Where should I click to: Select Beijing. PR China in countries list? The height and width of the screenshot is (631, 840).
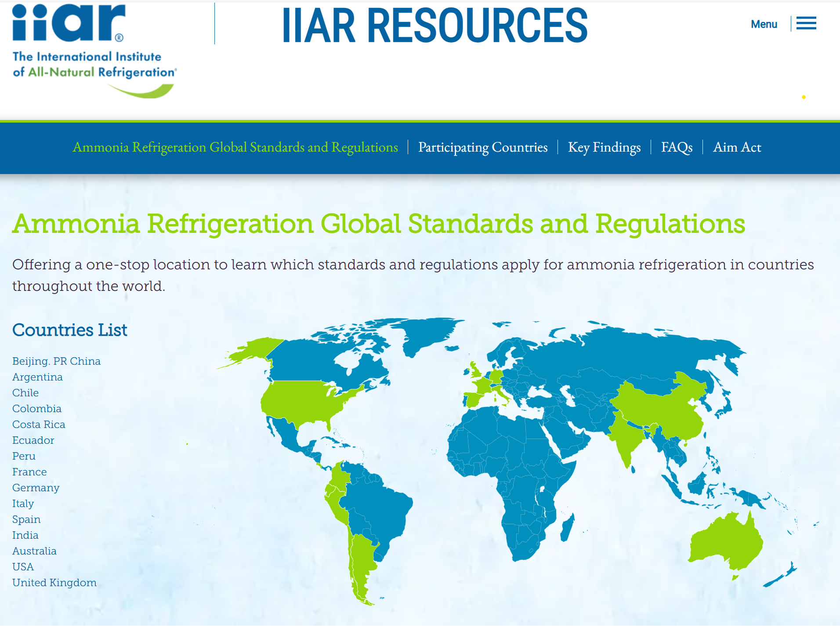[x=56, y=361]
